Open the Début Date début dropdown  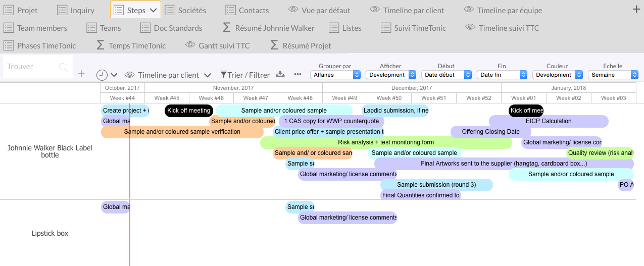coord(447,75)
